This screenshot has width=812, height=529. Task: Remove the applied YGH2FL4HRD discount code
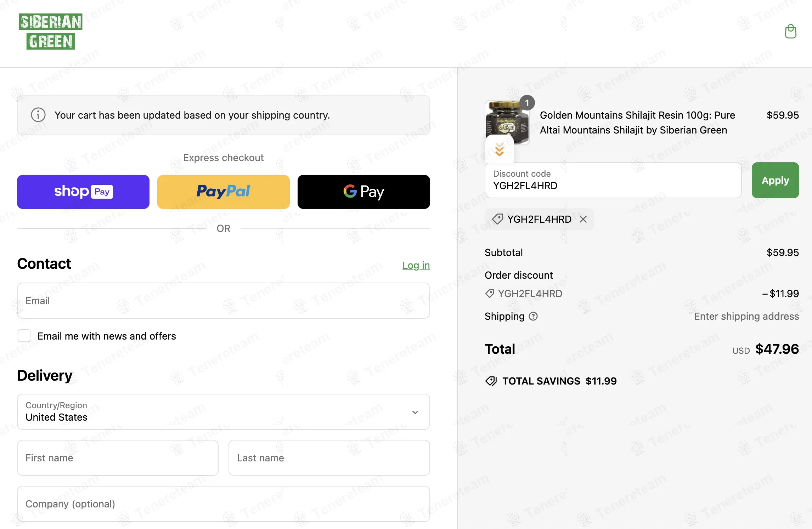(x=583, y=219)
